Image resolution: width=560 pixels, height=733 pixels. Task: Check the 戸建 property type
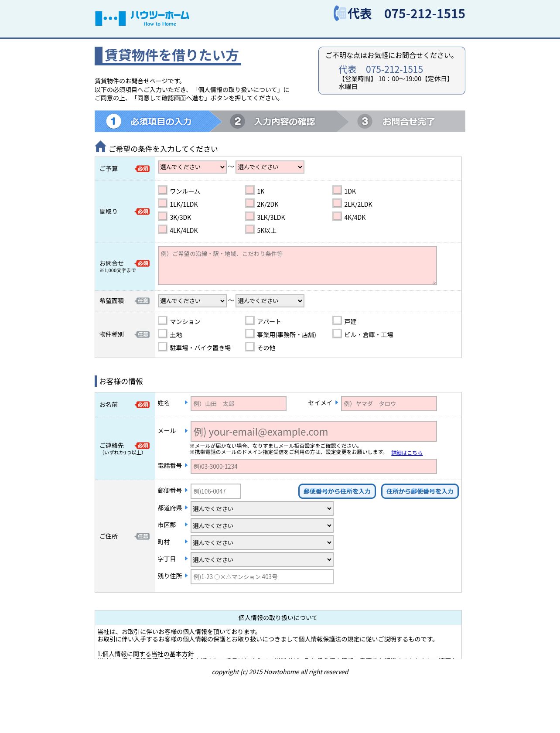tap(337, 320)
